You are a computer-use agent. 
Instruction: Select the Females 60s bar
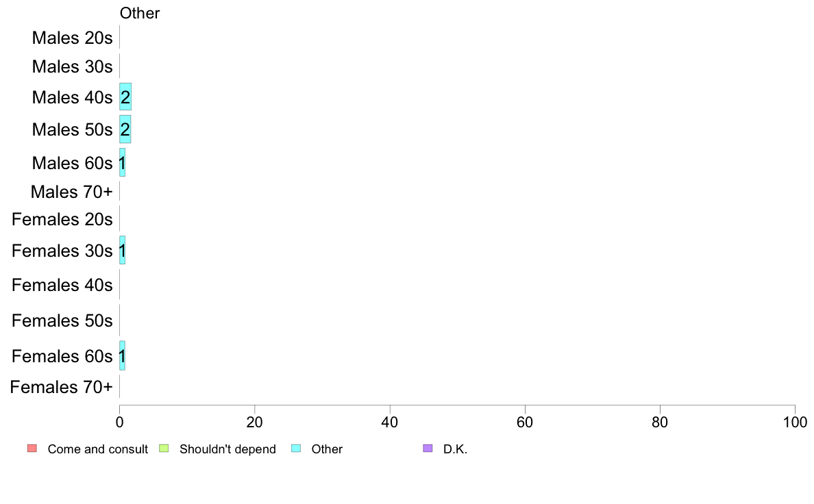[123, 355]
